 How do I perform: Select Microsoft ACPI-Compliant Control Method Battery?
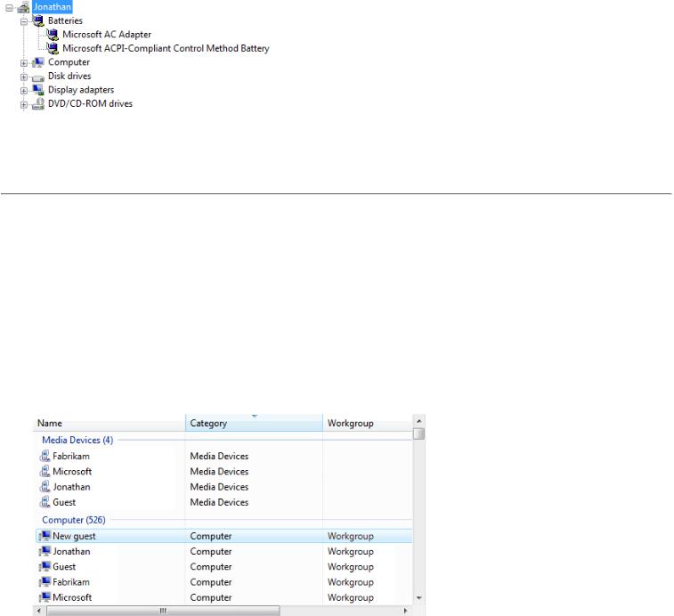tap(166, 48)
